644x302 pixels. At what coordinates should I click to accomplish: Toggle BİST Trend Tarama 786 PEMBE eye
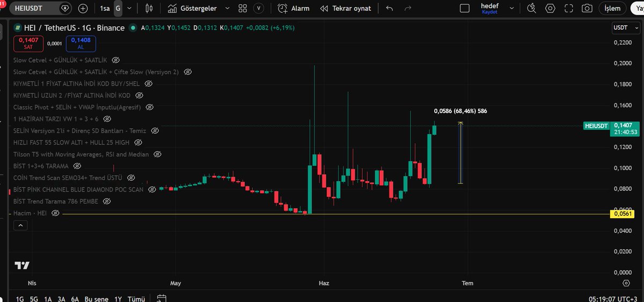106,201
